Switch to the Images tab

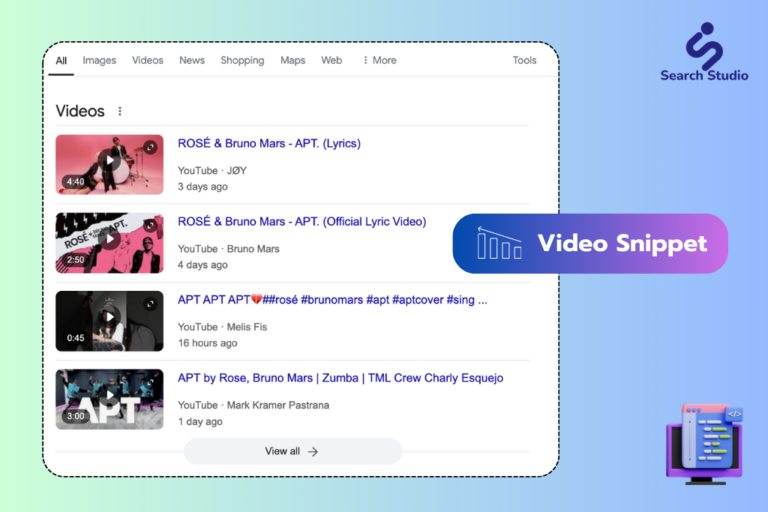99,60
